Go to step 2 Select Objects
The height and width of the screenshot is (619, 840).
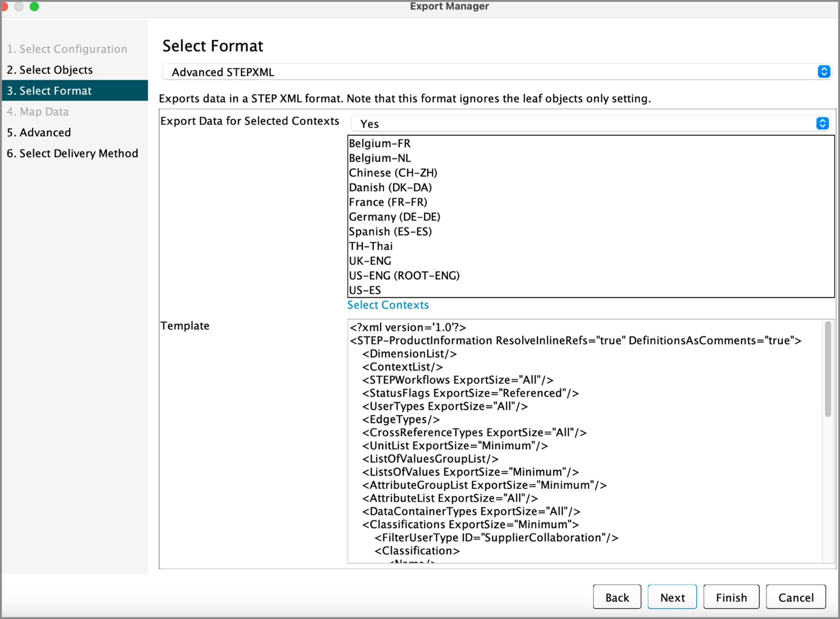(50, 70)
